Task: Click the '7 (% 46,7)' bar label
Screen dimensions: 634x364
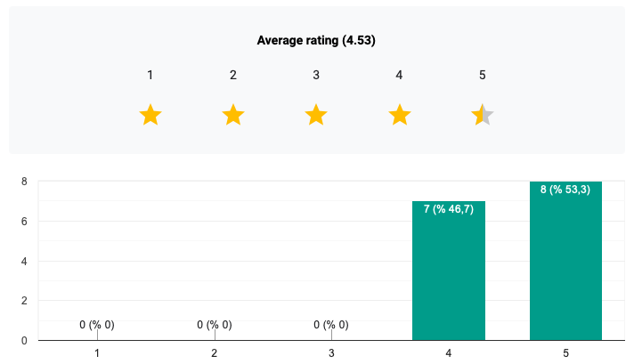Action: [x=449, y=209]
